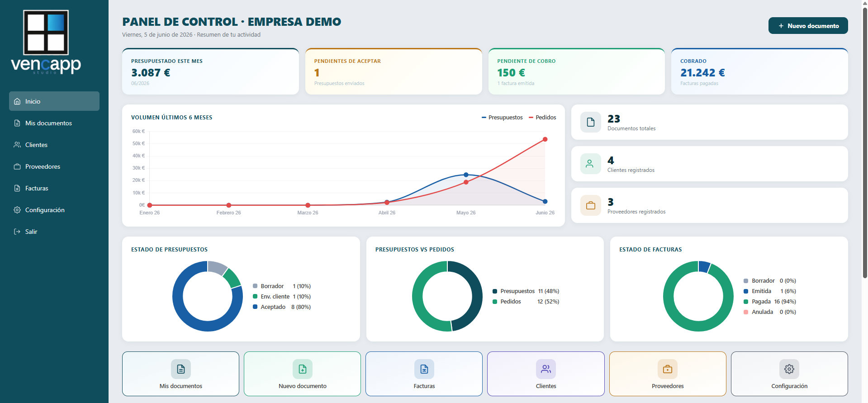Open the Nuevo documento shortcut card label

303,386
